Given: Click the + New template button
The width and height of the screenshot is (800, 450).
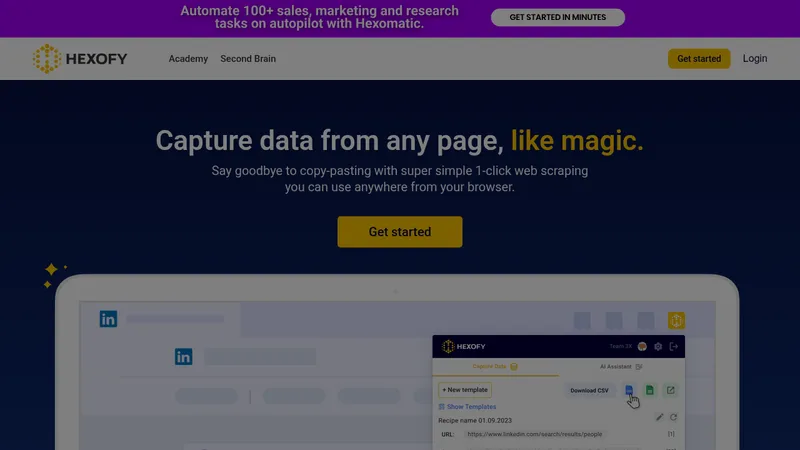Looking at the screenshot, I should click(465, 390).
